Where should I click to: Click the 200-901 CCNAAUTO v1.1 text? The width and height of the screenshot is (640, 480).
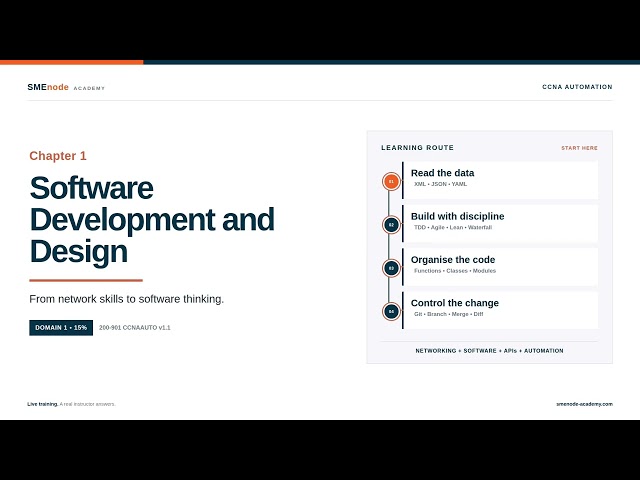point(135,328)
